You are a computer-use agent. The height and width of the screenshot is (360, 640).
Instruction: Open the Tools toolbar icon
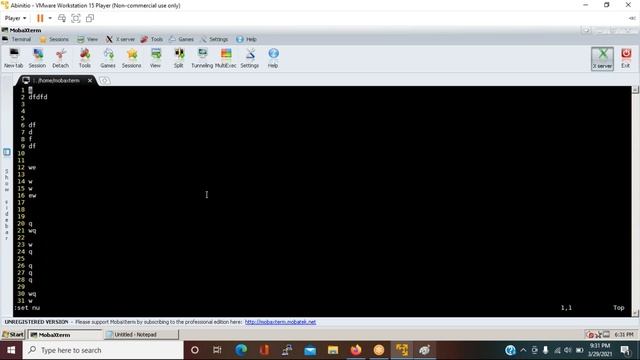[84, 58]
